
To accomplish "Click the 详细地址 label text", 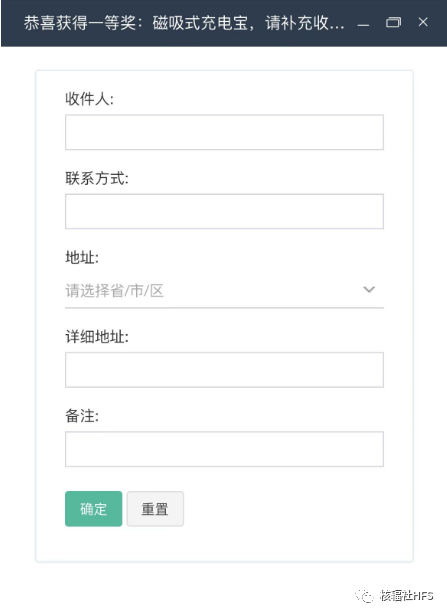I will (x=97, y=337).
